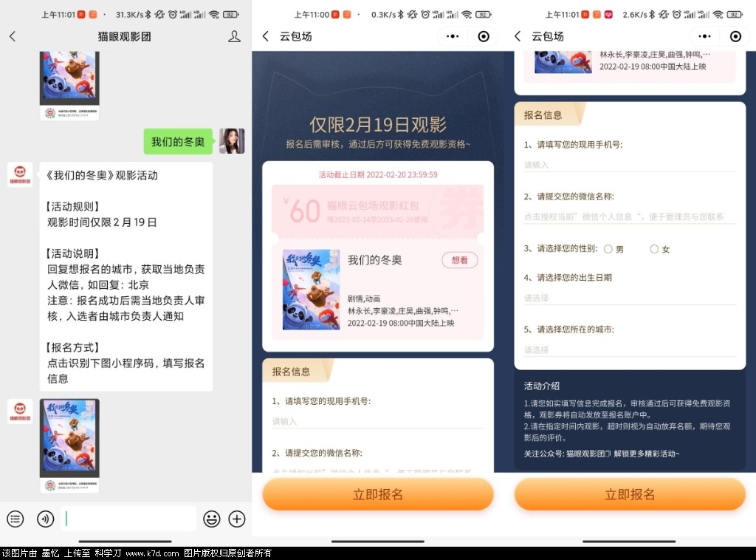Open the 猫眼观影团 avatar beside the bottom poster
This screenshot has height=560, width=756.
tap(20, 412)
